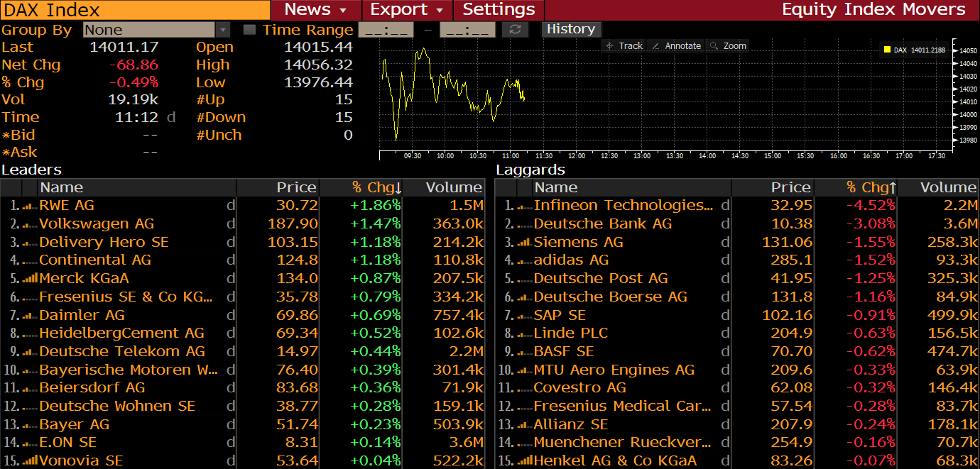Screen dimensions: 980x469
Task: Expand the Export menu
Action: tap(407, 10)
